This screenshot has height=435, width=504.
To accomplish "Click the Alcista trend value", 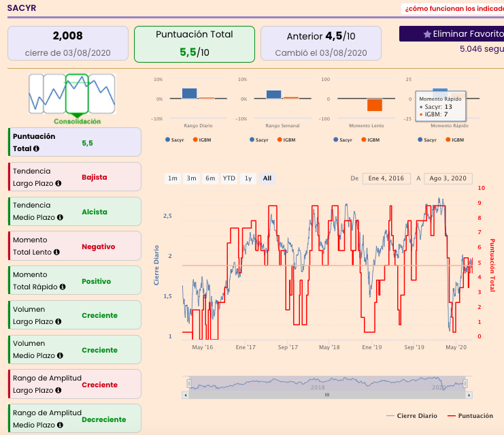I will [94, 212].
